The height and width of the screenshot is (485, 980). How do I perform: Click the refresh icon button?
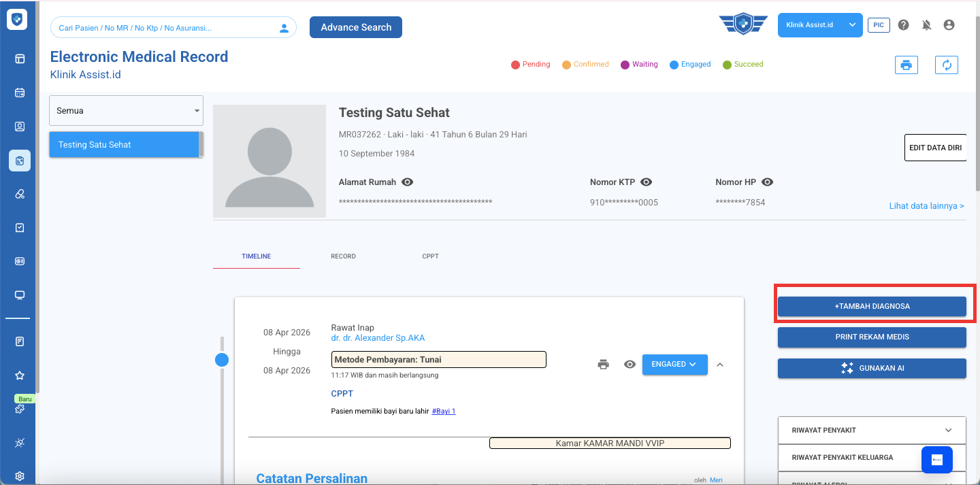coord(946,65)
